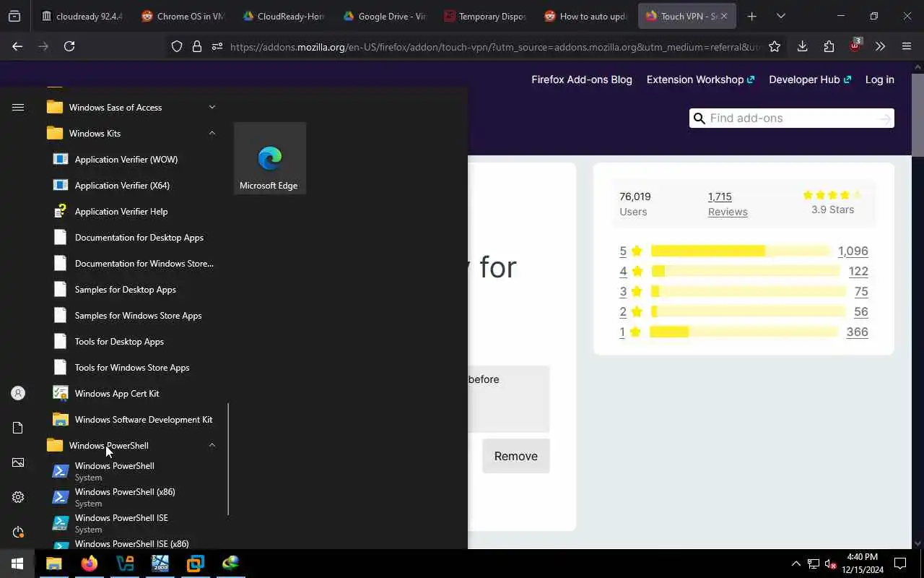The width and height of the screenshot is (924, 578).
Task: Collapse the Windows Kits folder
Action: click(130, 133)
